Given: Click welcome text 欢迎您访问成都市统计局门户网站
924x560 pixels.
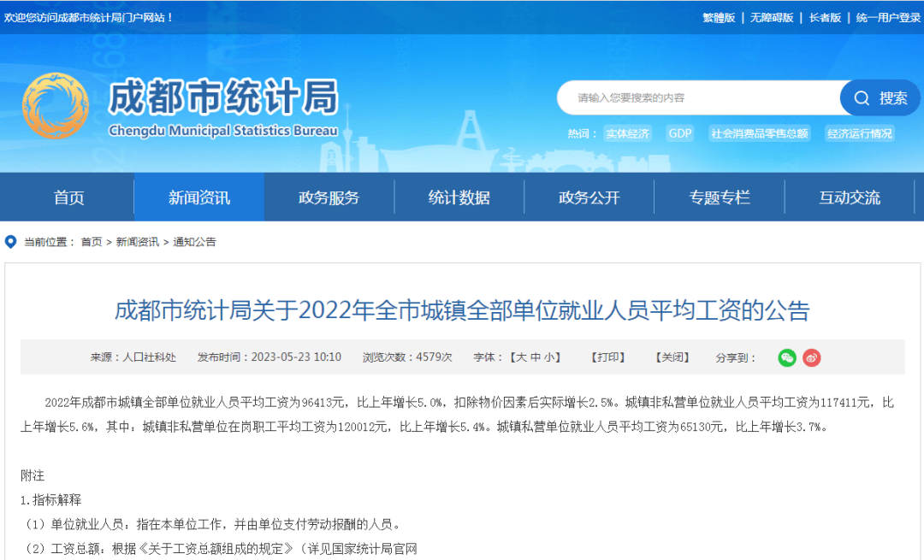Looking at the screenshot, I should tap(88, 18).
